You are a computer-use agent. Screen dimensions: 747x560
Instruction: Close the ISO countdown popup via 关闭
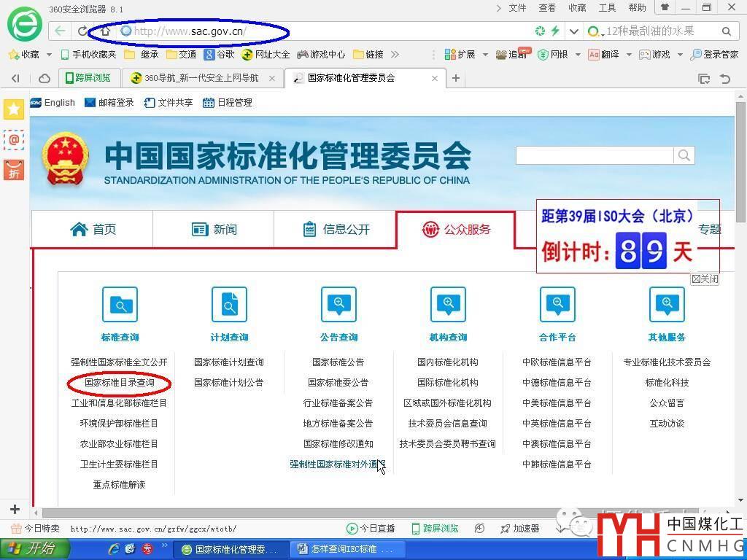coord(705,279)
